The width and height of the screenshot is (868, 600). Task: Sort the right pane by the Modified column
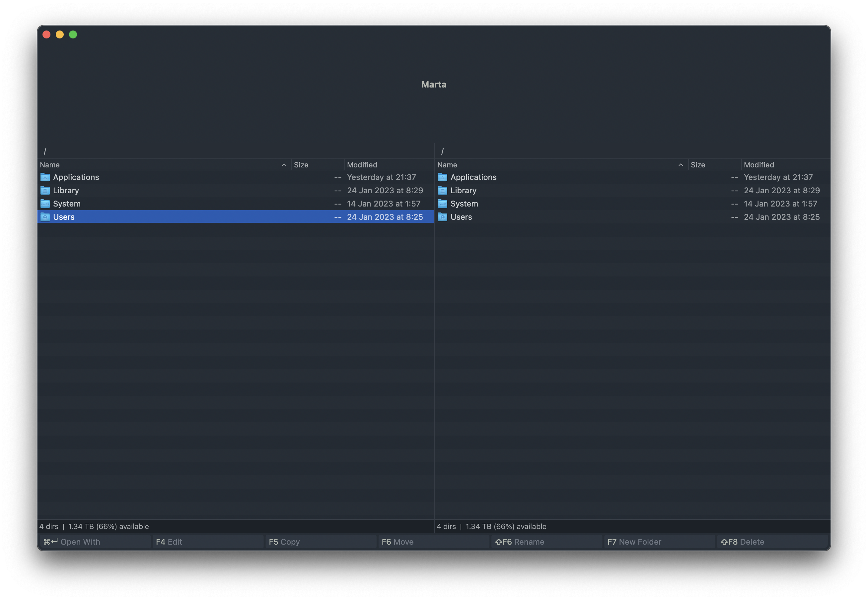759,165
